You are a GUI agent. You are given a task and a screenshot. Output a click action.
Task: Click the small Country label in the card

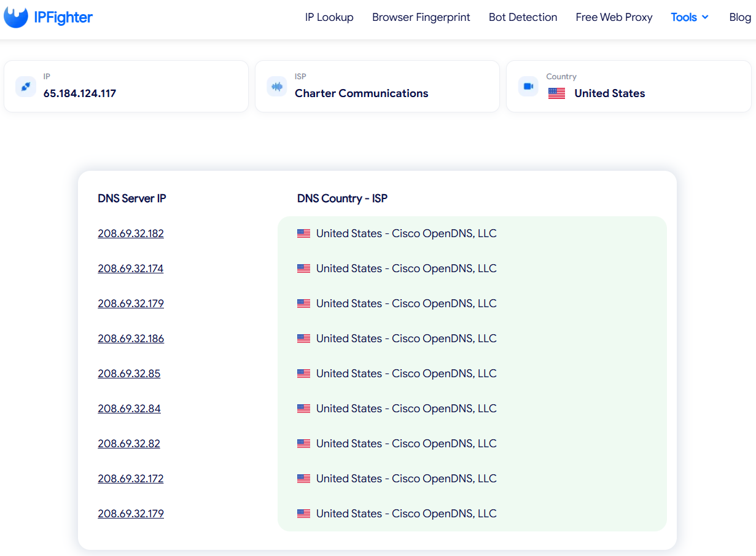[x=561, y=77]
